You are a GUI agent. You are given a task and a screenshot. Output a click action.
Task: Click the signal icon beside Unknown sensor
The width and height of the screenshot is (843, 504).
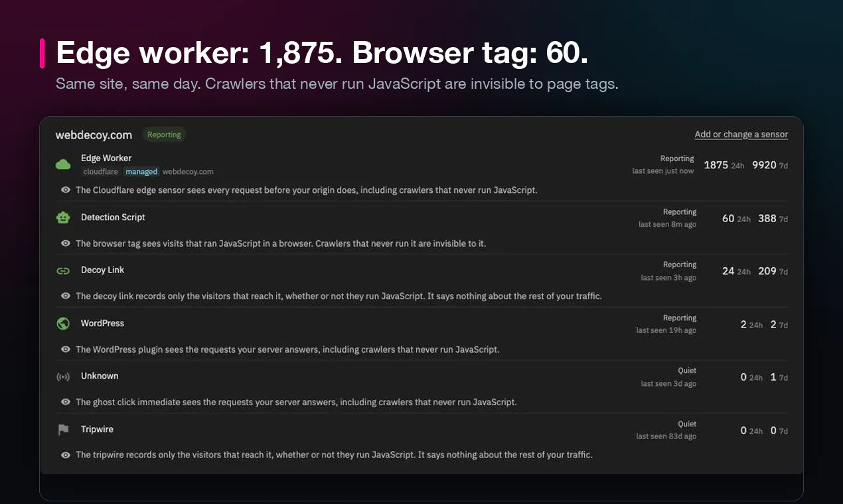63,377
